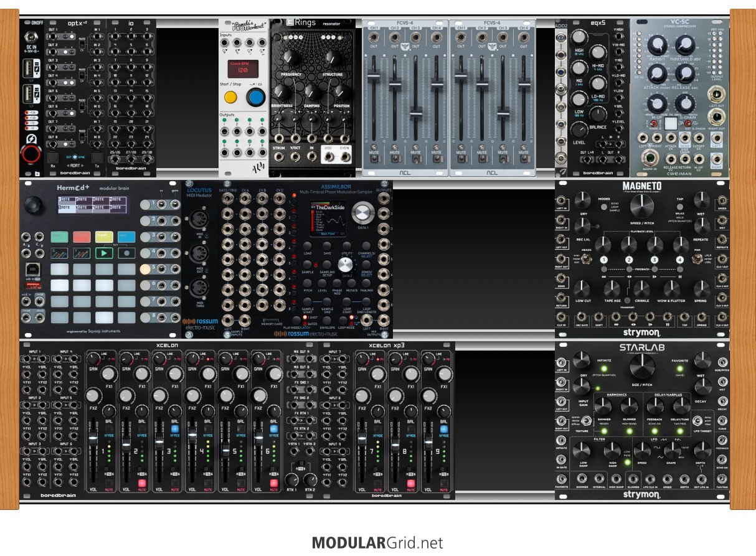756x556 pixels.
Task: Click Hermod green step button
Action: (x=60, y=237)
